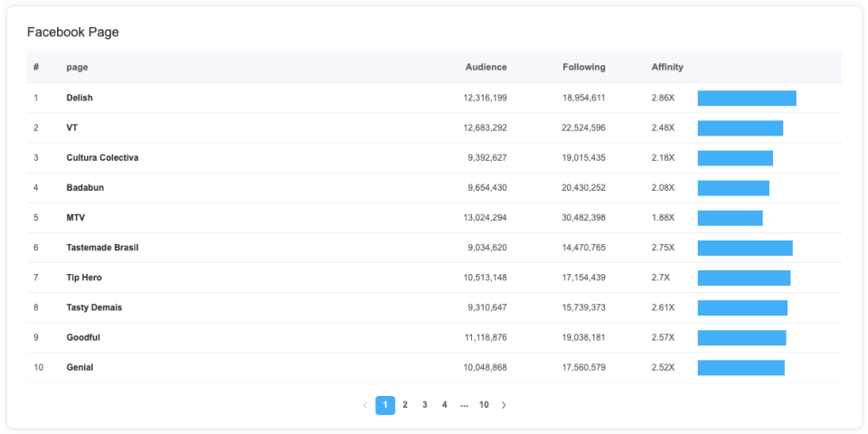868x434 pixels.
Task: Click following value 18,954,611
Action: [584, 98]
